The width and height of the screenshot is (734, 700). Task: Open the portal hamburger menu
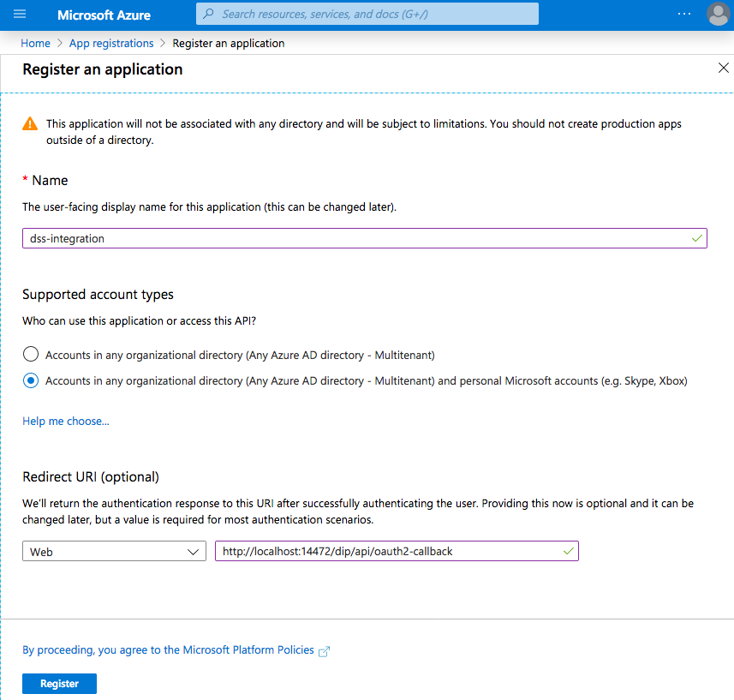19,15
